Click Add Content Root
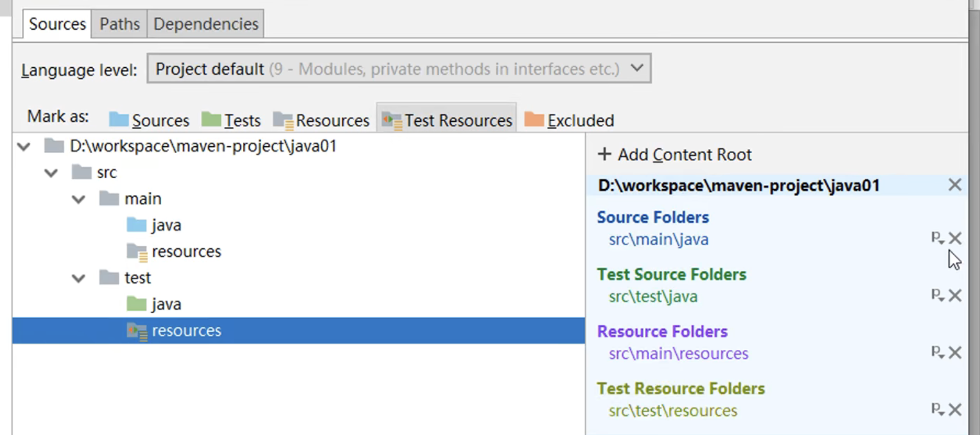Image resolution: width=980 pixels, height=435 pixels. (674, 154)
